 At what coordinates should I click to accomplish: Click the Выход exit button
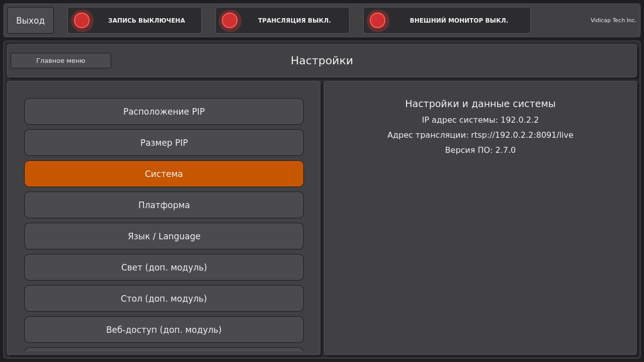30,21
